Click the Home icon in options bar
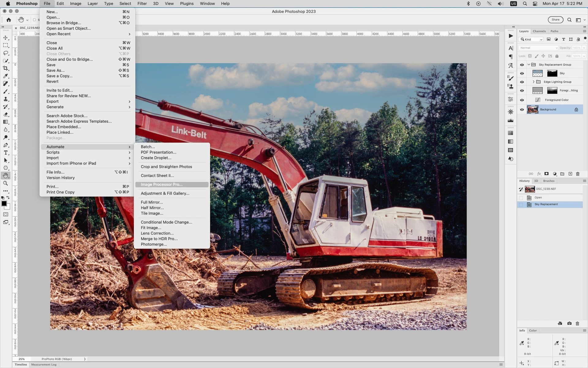The width and height of the screenshot is (588, 368). [x=9, y=20]
